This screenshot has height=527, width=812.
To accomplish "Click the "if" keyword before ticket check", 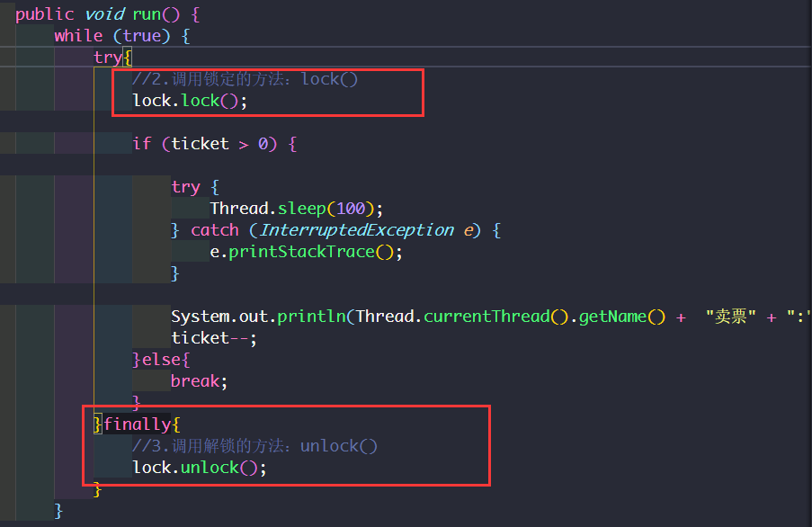I will [x=142, y=144].
